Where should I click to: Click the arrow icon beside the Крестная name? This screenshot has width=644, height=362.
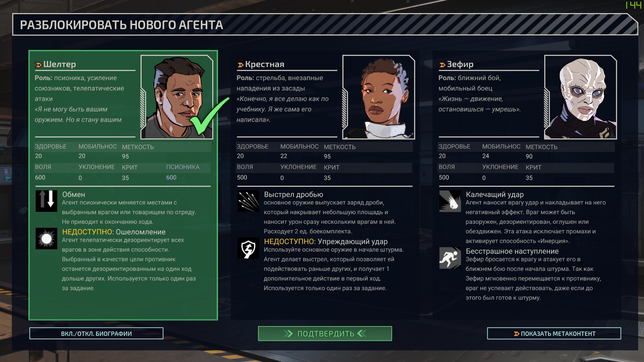click(x=240, y=65)
